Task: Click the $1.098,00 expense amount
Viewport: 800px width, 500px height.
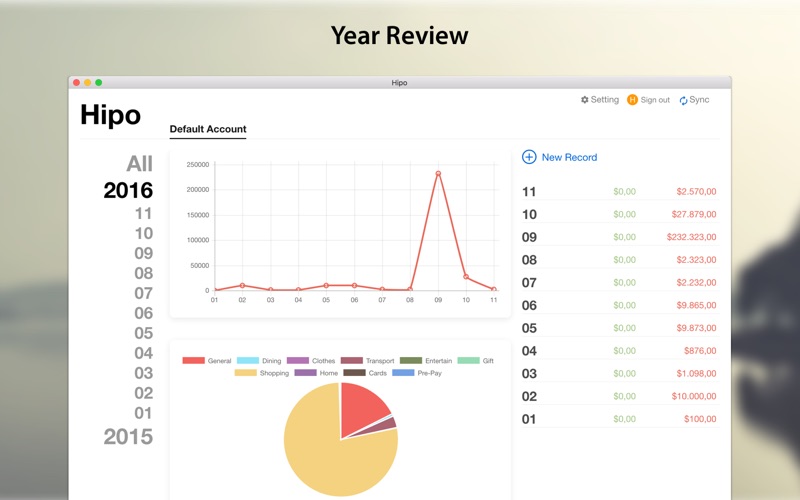Action: point(696,373)
